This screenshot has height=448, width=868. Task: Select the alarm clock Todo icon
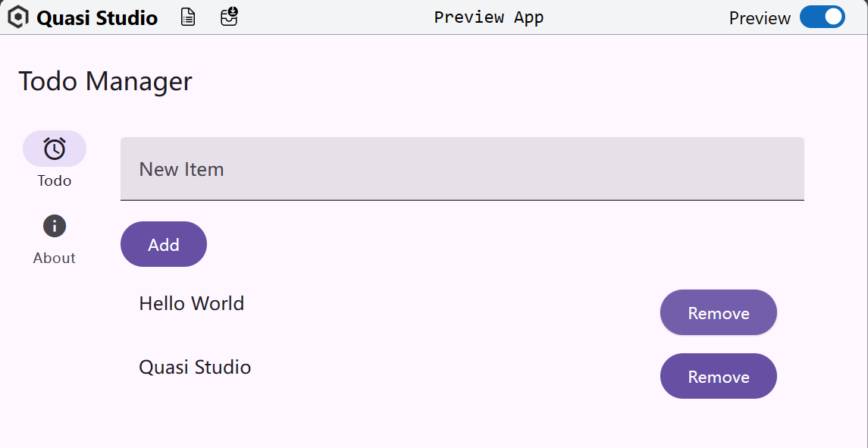[55, 149]
